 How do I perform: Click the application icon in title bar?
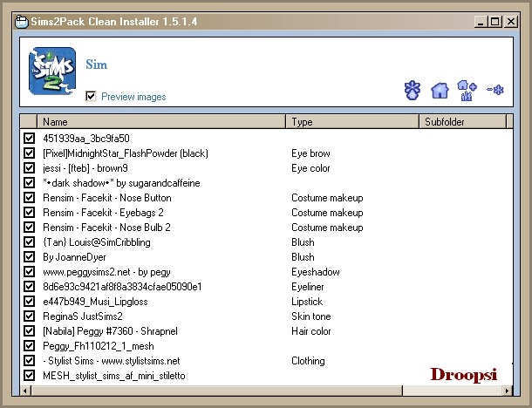(22, 22)
